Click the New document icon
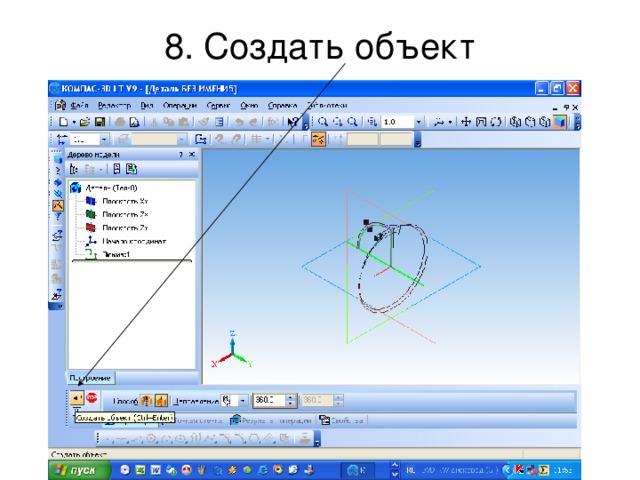640x480 pixels. [x=63, y=122]
